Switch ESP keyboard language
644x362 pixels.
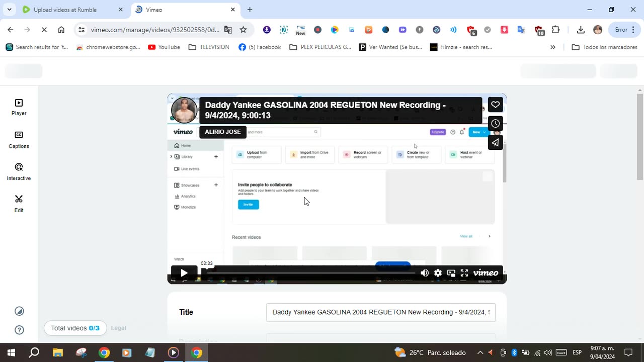point(577,352)
